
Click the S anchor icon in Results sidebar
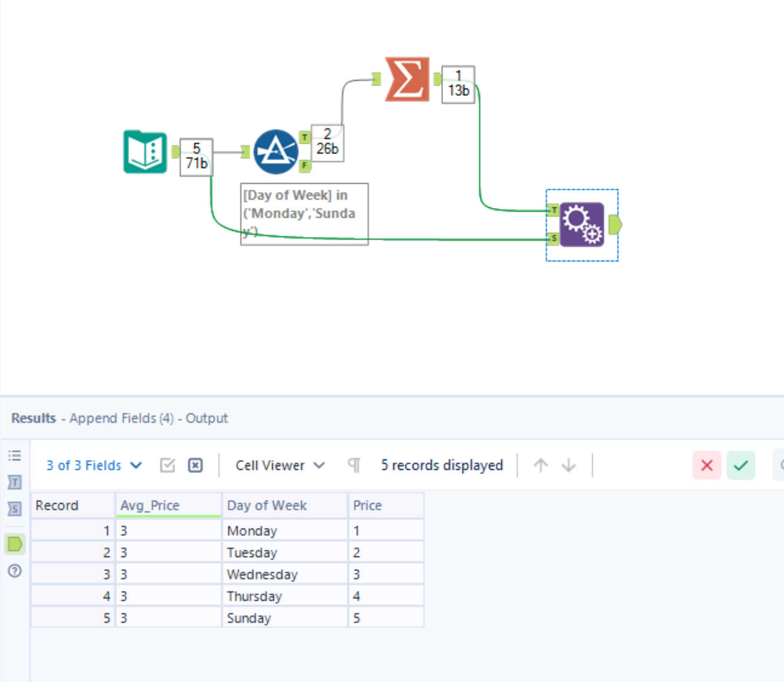point(14,509)
